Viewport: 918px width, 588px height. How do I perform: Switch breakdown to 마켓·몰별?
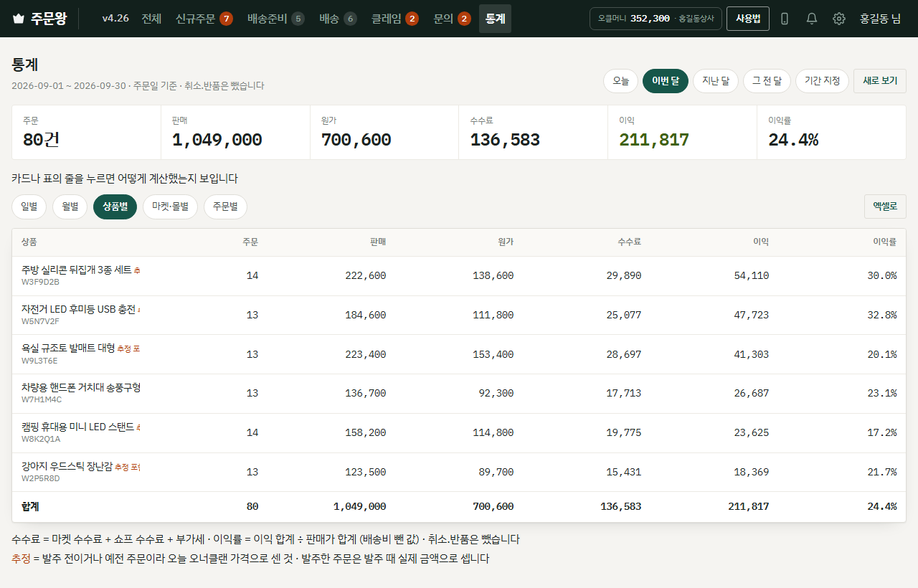click(170, 207)
